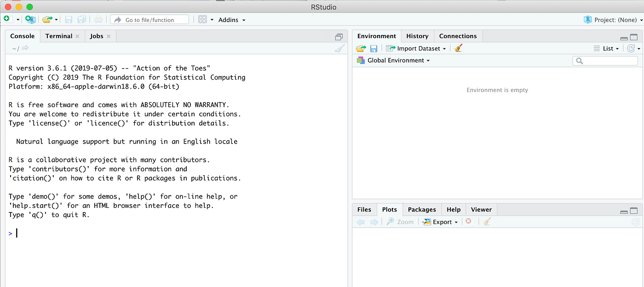Viewport: 644px width, 287px height.
Task: Click the Export button in Plots pane
Action: point(440,221)
